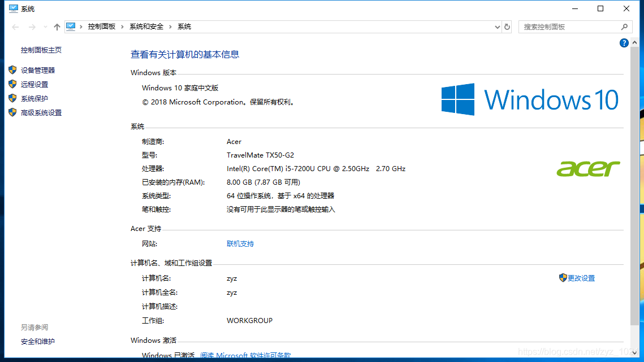The width and height of the screenshot is (644, 362).
Task: Click the vertical scrollbar thumb
Action: tap(634, 186)
